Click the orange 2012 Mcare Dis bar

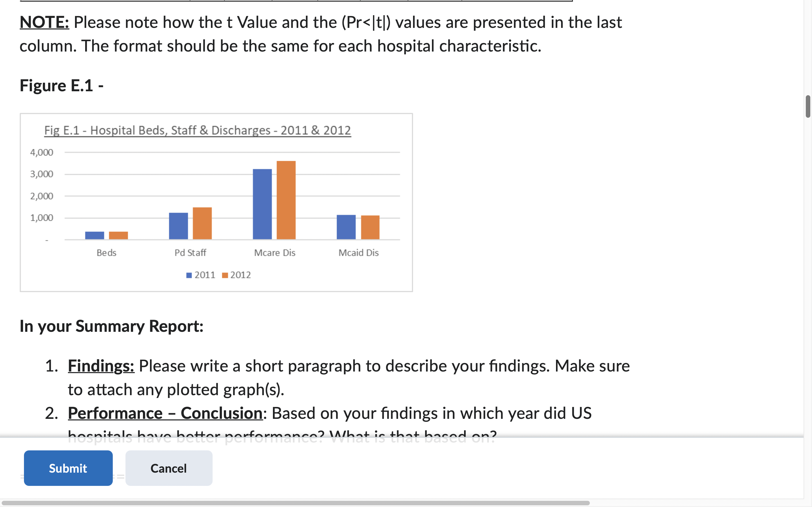point(286,200)
